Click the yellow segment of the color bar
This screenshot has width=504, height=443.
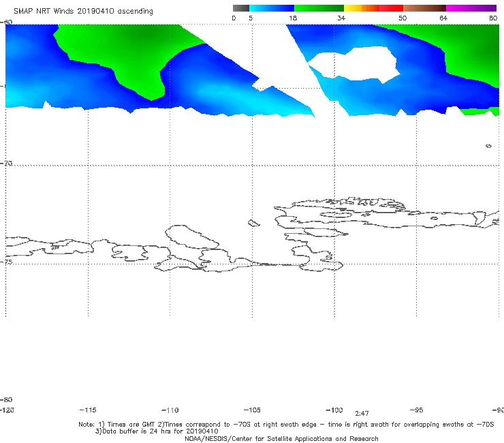coord(353,8)
